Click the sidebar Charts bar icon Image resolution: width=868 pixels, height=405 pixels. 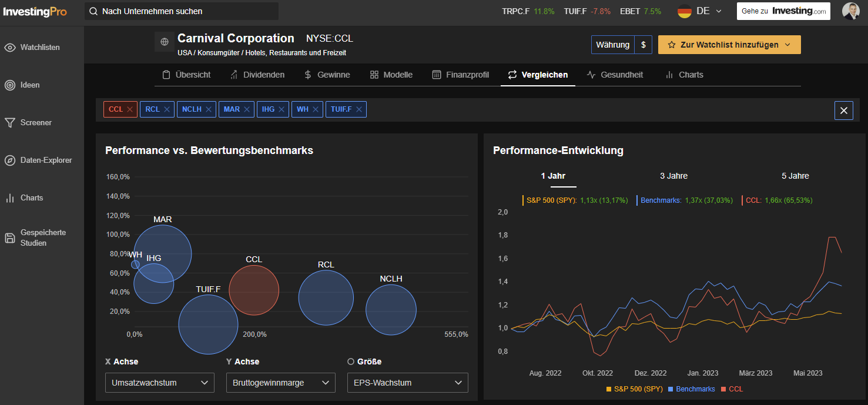point(10,198)
